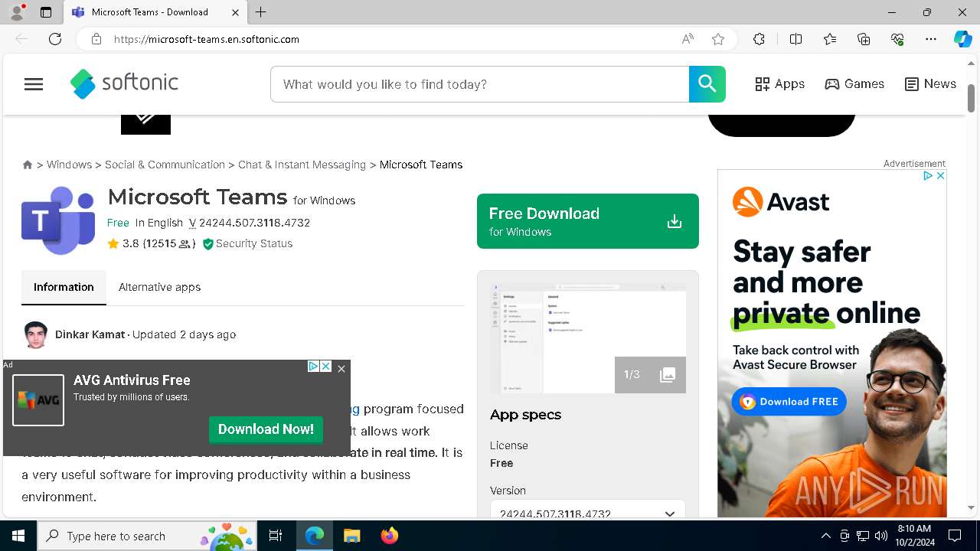This screenshot has height=551, width=980.
Task: Click Download Now in AVG ad
Action: point(266,429)
